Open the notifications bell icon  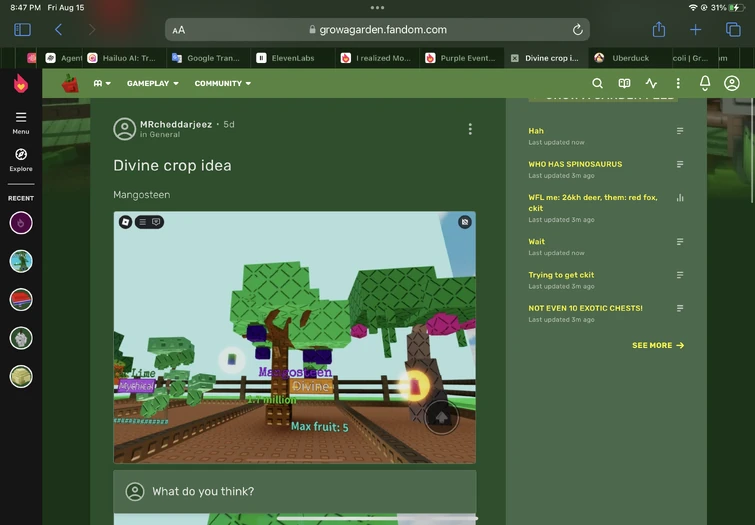click(705, 83)
